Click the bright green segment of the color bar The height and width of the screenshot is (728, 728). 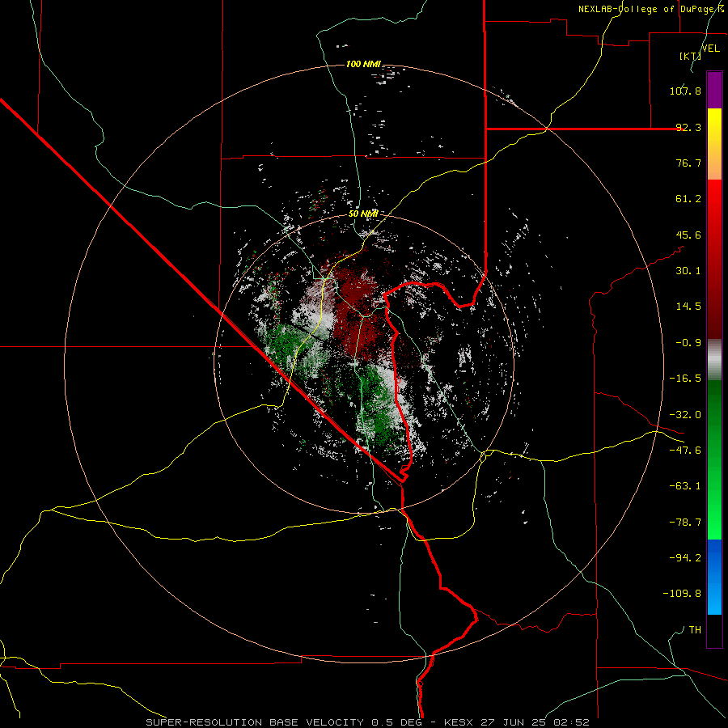point(714,459)
